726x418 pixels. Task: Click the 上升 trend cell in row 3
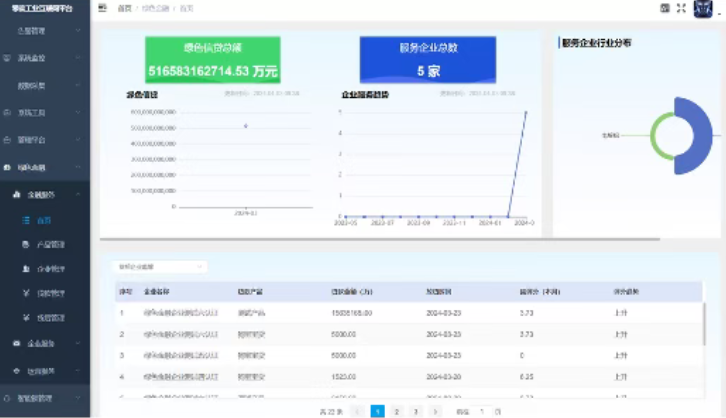(620, 356)
